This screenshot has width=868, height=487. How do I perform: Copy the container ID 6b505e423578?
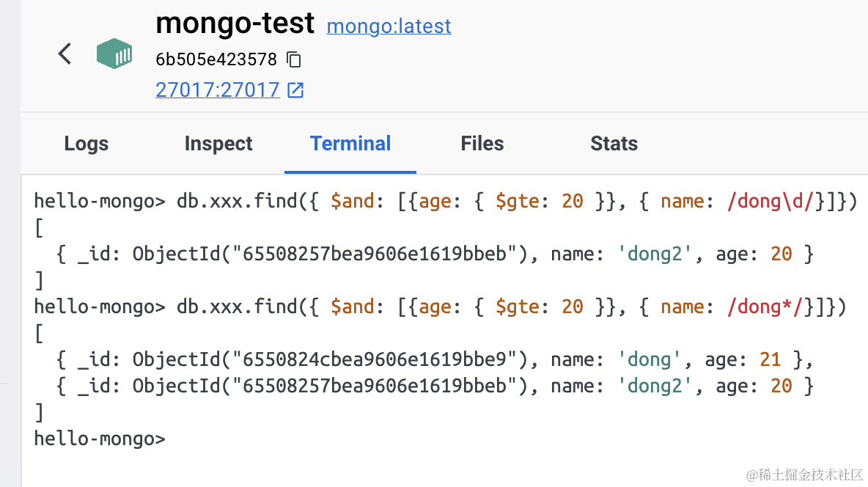pos(294,59)
